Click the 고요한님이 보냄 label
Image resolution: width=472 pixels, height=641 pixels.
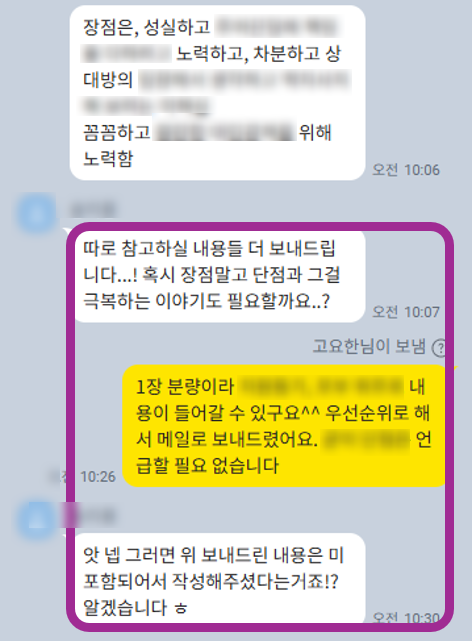coord(369,347)
